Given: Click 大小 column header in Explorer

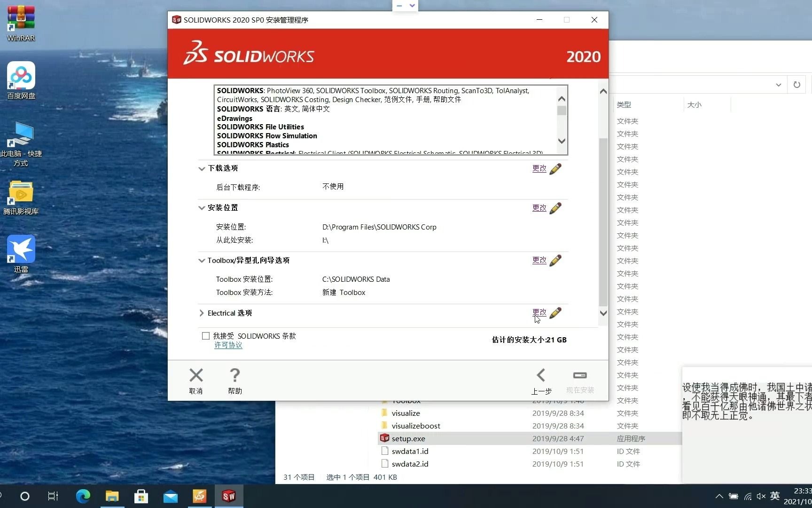Looking at the screenshot, I should tap(695, 105).
